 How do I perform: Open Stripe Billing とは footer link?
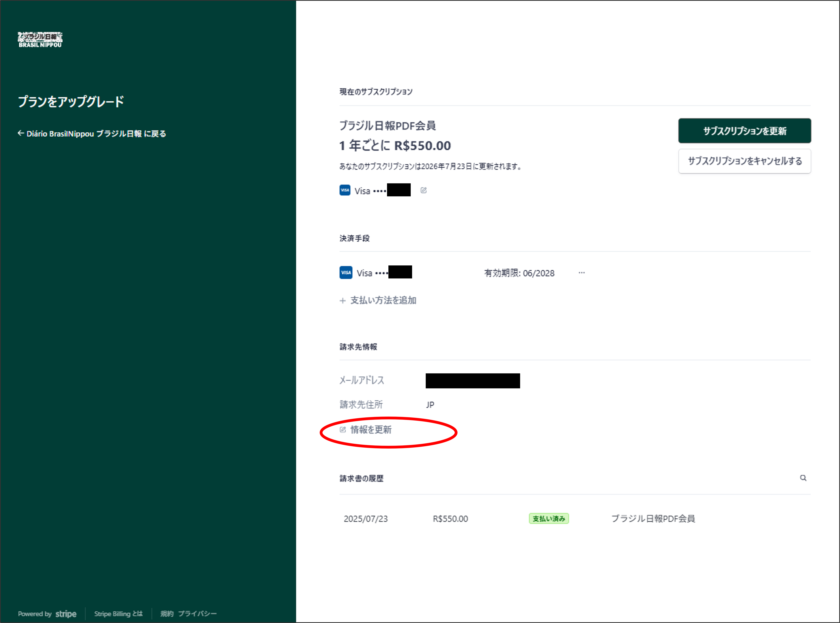[118, 614]
